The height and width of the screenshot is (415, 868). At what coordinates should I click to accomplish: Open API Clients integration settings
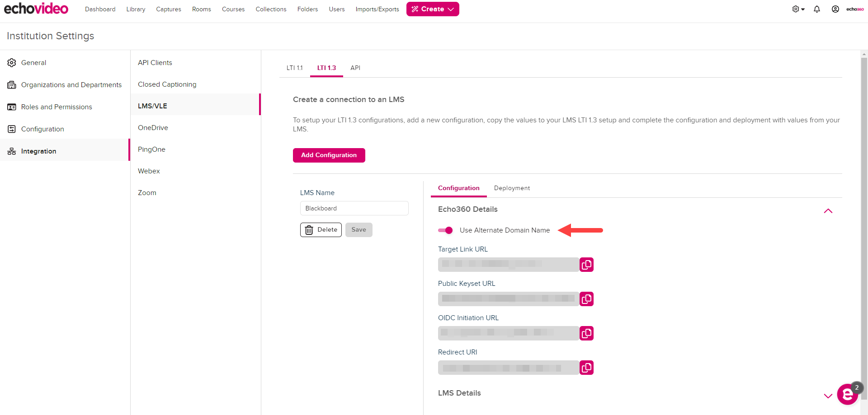click(196, 63)
